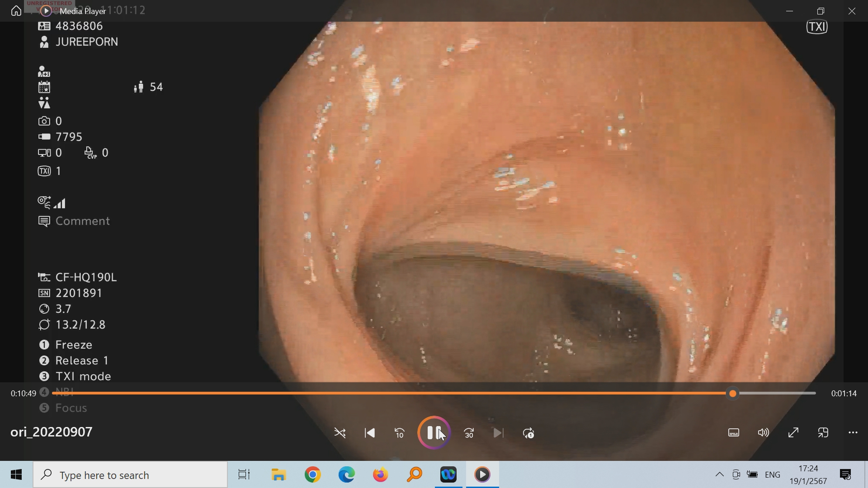The width and height of the screenshot is (868, 488).
Task: Open the orange magnifier search app
Action: [415, 474]
